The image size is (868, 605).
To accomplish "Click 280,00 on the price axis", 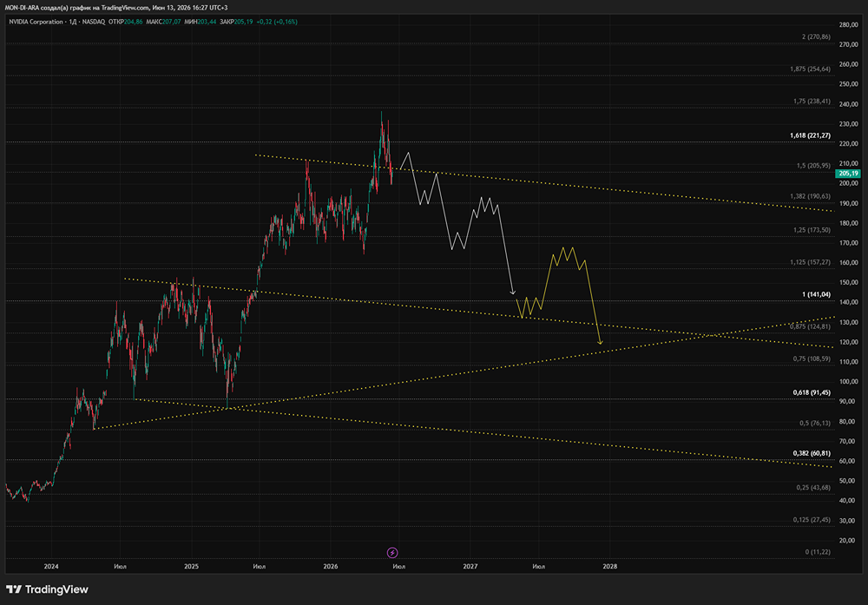I will coord(849,25).
